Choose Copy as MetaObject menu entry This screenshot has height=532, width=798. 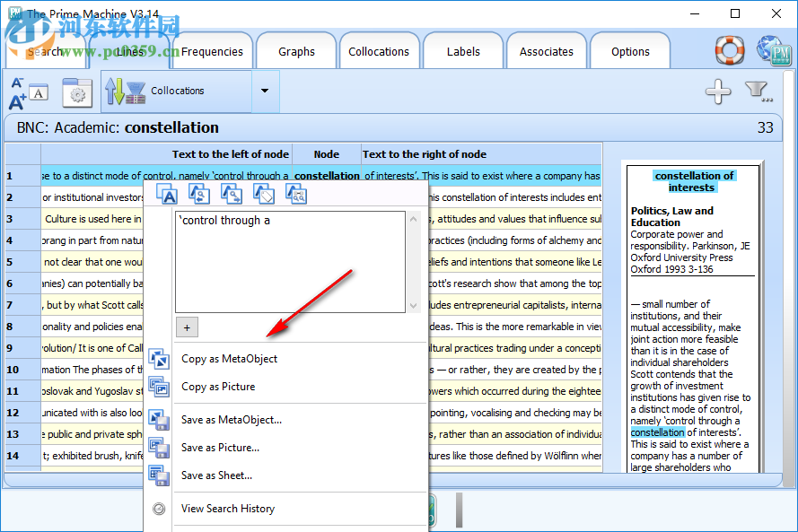coord(229,359)
